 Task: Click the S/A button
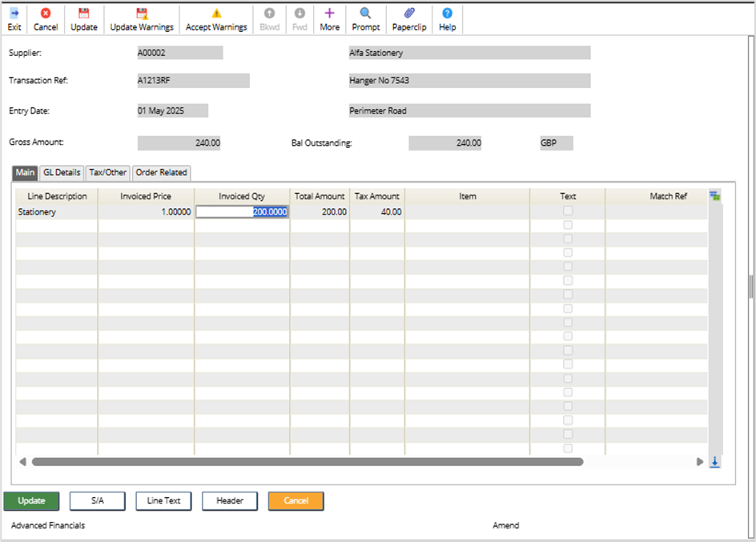pyautogui.click(x=98, y=501)
